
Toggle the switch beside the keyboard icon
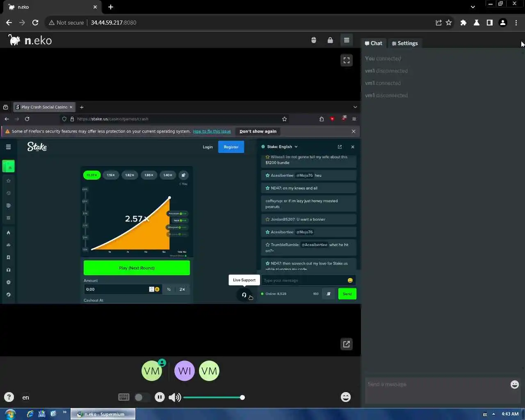[x=142, y=397]
